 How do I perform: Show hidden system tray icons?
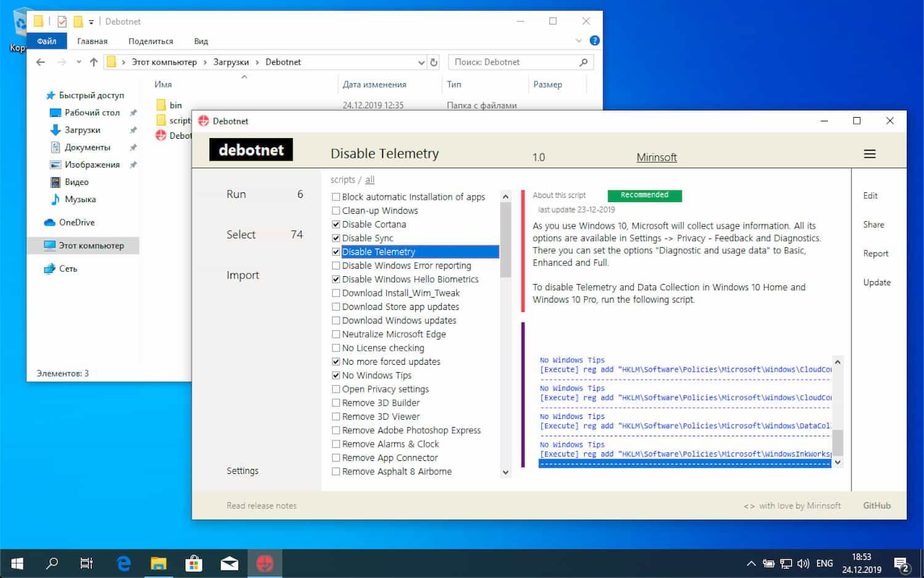pyautogui.click(x=751, y=563)
